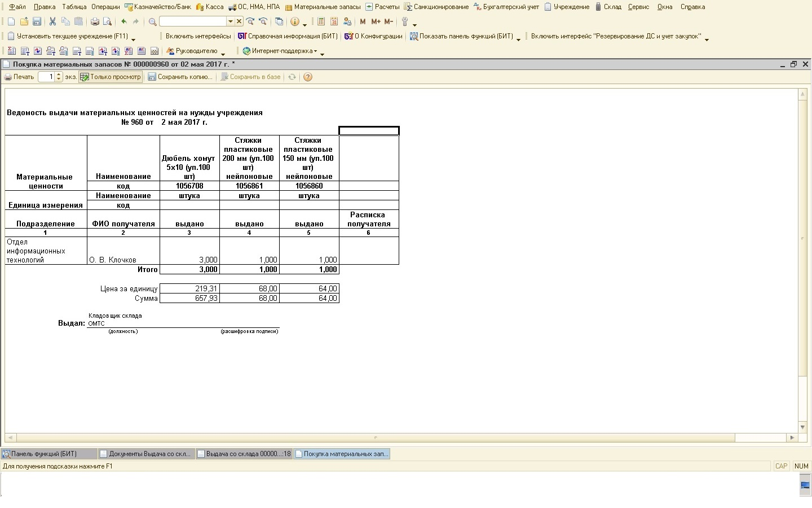Cut selection with the scissors icon
Screen dimensions: 812x508
52,21
